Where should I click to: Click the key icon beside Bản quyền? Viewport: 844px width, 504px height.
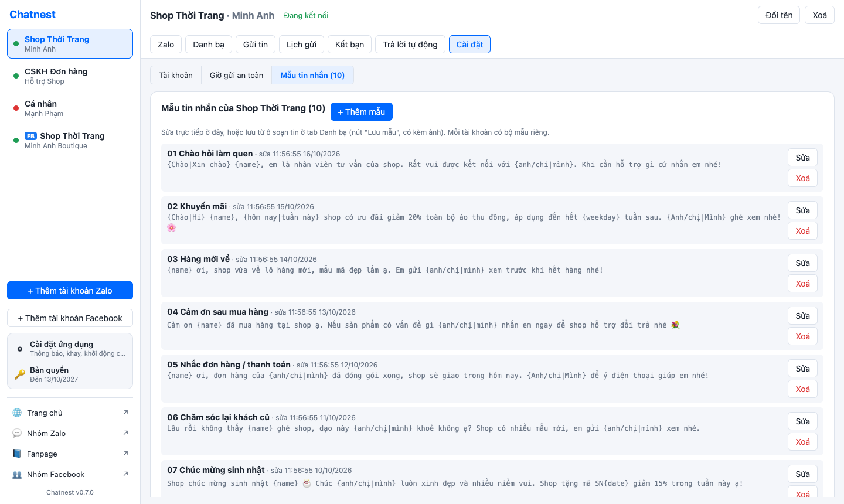20,374
